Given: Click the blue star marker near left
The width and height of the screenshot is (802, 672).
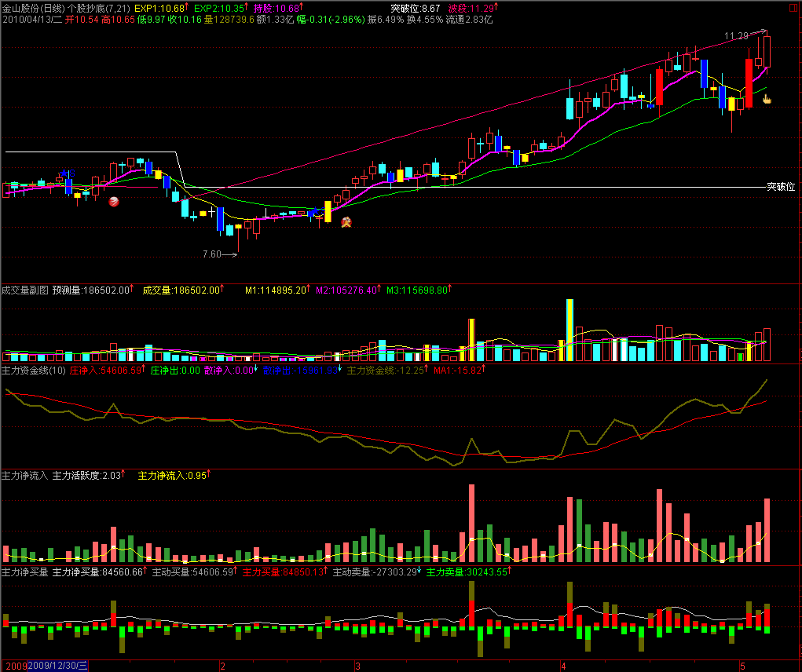Looking at the screenshot, I should coord(64,173).
